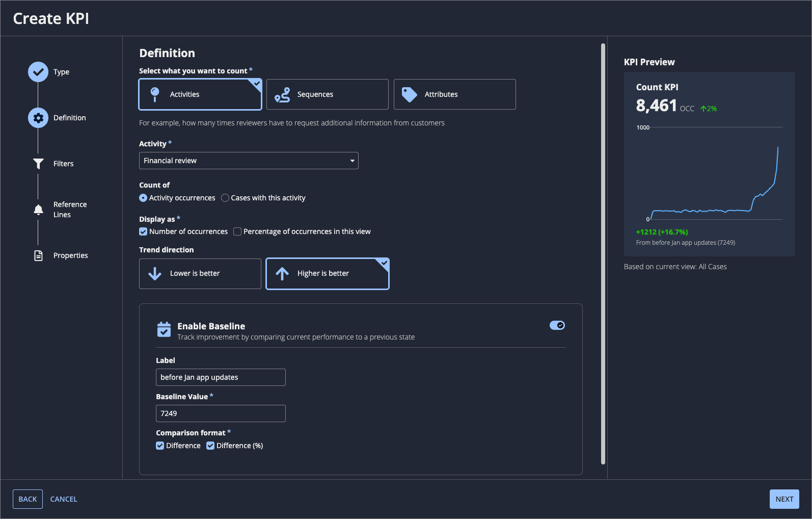Toggle Number of occurrences checkbox
Image resolution: width=812 pixels, height=519 pixels.
coord(143,231)
